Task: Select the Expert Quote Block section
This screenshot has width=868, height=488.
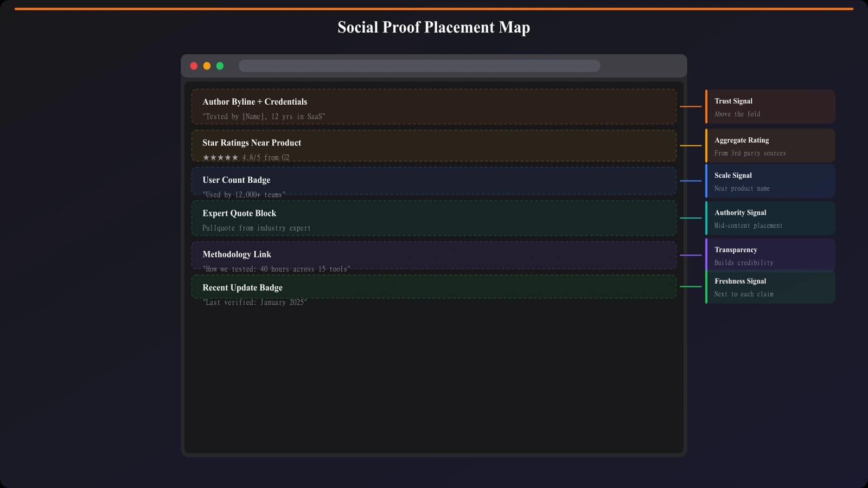Action: [433, 218]
